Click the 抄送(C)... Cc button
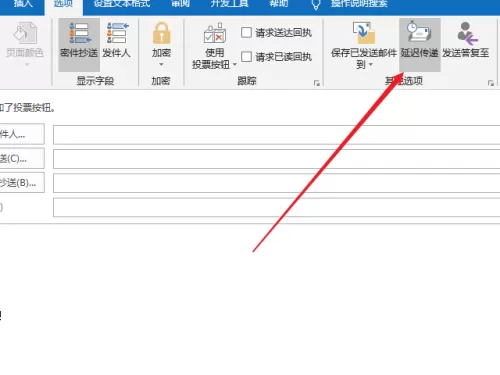This screenshot has height=375, width=500. 21,158
